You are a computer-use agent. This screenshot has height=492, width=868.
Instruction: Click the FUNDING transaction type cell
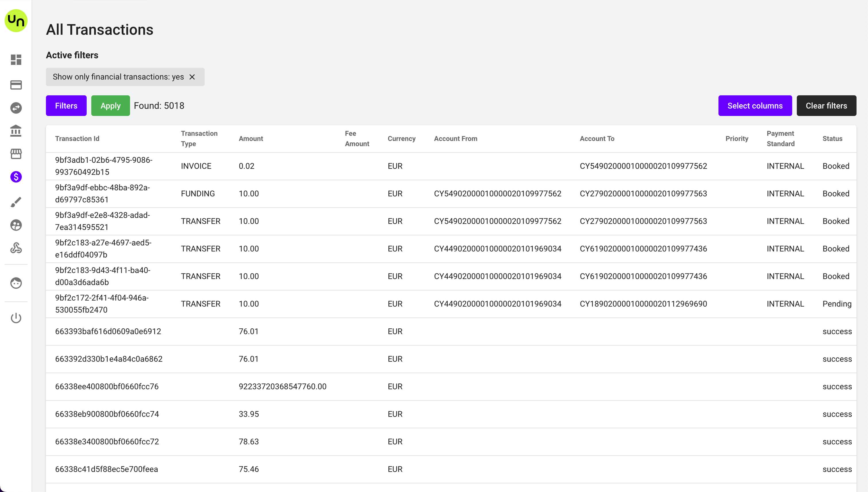[x=198, y=194]
